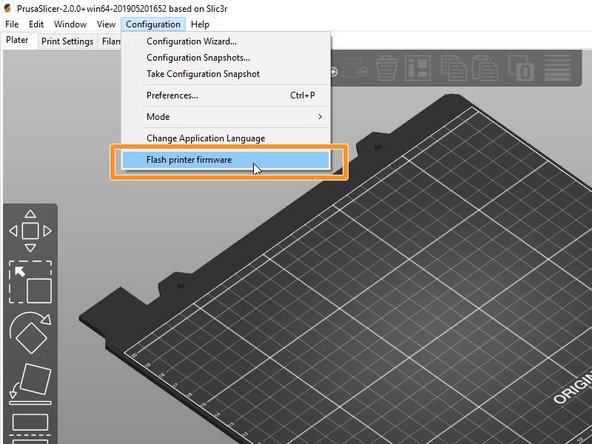Select the Move gizmo tool
Image resolution: width=592 pixels, height=444 pixels.
pyautogui.click(x=30, y=231)
